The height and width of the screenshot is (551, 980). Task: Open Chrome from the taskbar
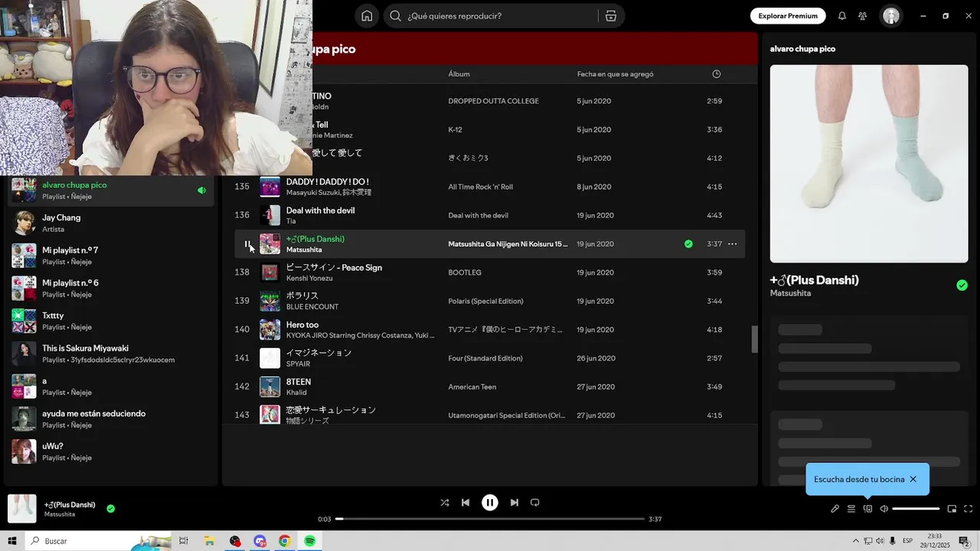(285, 541)
